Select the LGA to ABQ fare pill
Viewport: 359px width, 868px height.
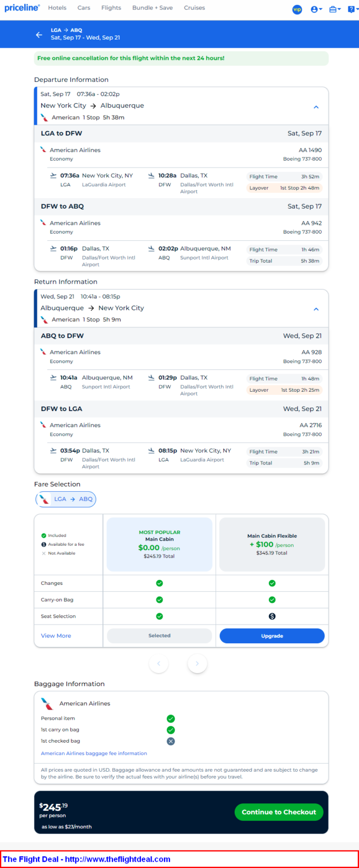tap(66, 499)
